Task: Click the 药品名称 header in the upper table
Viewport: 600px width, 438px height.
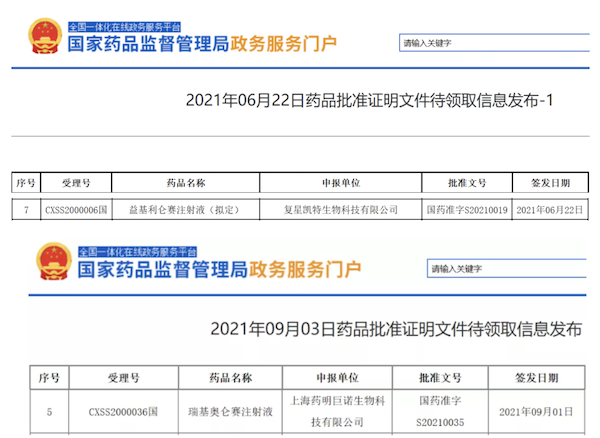Action: [186, 183]
